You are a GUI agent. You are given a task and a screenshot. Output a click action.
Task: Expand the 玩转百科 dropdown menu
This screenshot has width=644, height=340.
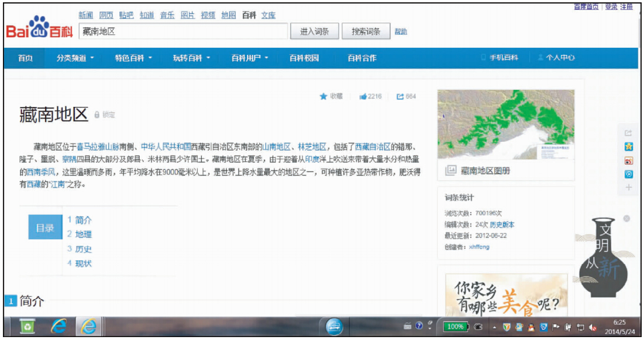pos(191,58)
